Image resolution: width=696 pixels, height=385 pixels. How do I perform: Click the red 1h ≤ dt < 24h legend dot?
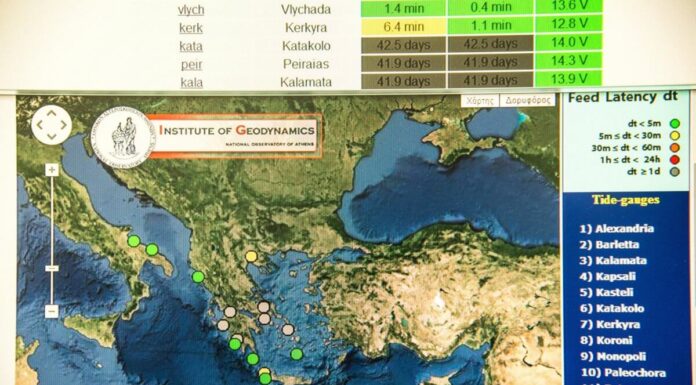675,159
